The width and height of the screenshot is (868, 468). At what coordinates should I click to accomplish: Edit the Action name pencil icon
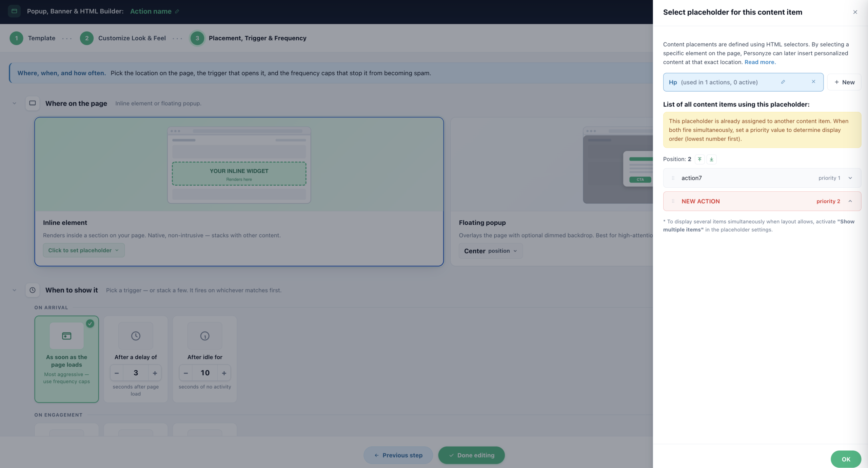click(177, 12)
